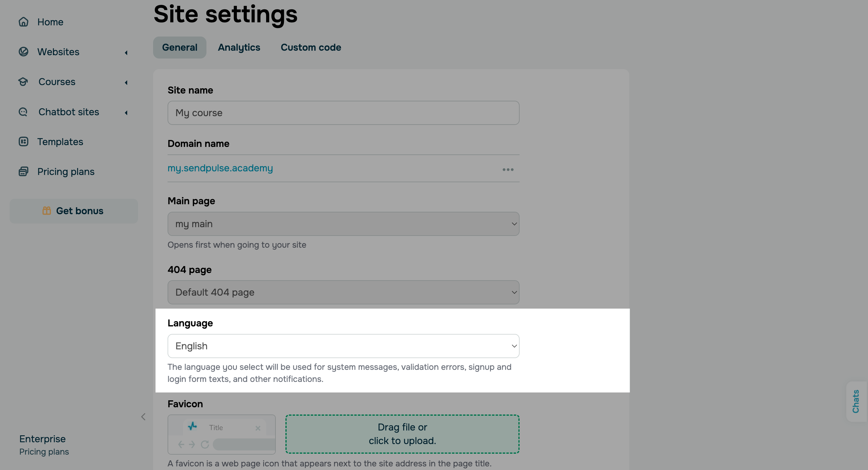
Task: Open the Main page dropdown
Action: pos(343,224)
